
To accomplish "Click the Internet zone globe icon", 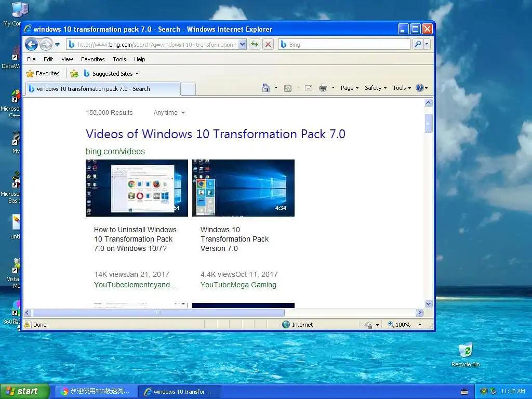I will coord(286,324).
